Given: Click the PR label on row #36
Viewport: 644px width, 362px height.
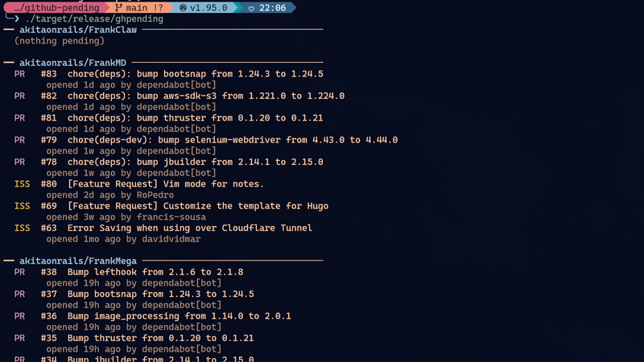Looking at the screenshot, I should pos(19,316).
